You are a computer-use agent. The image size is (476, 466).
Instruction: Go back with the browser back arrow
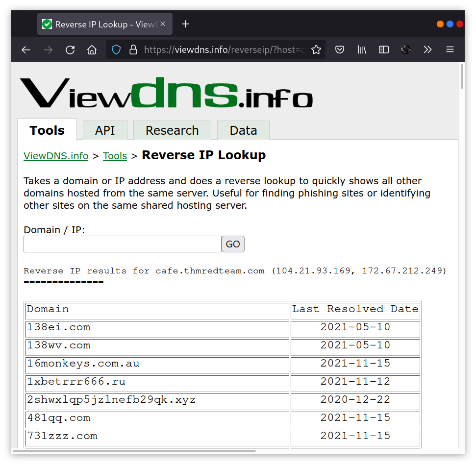(x=26, y=50)
